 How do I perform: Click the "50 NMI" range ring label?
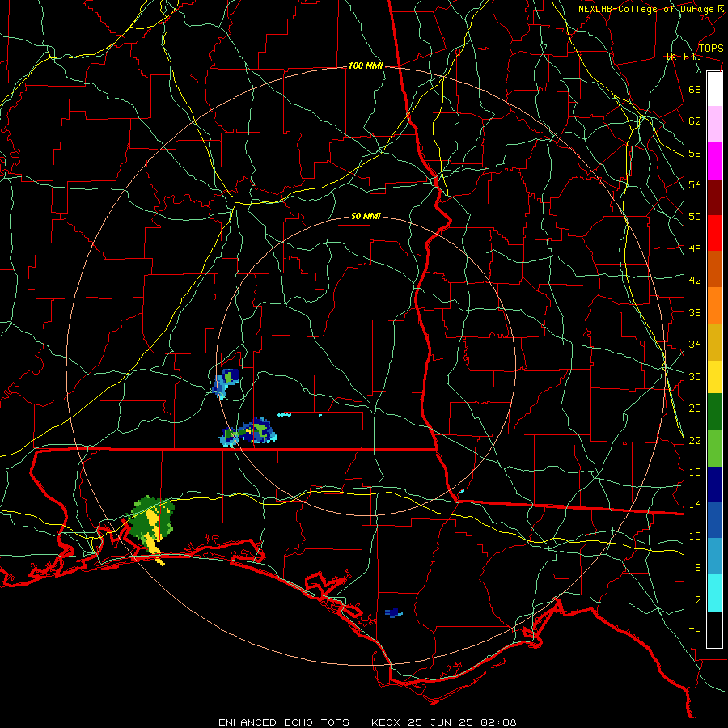[366, 216]
